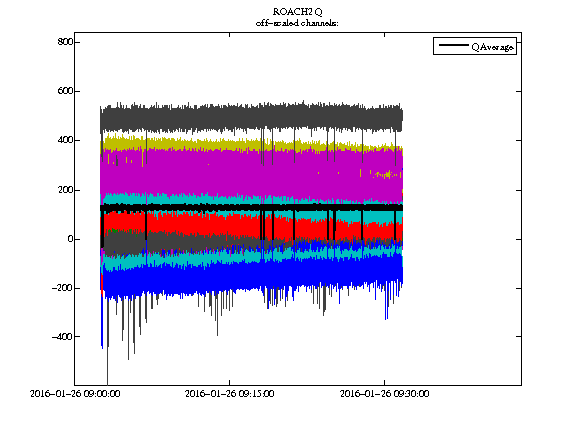576x432 pixels.
Task: Select the magenta channel band
Action: pos(251,173)
